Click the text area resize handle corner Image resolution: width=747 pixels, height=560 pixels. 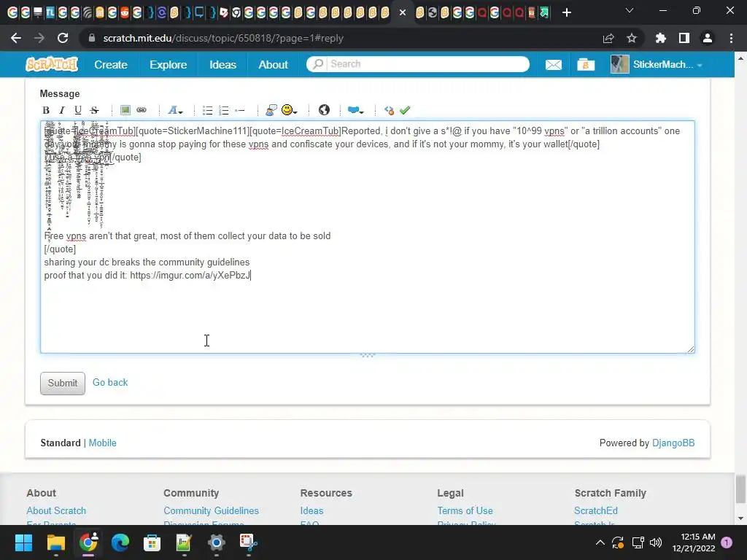pyautogui.click(x=691, y=349)
